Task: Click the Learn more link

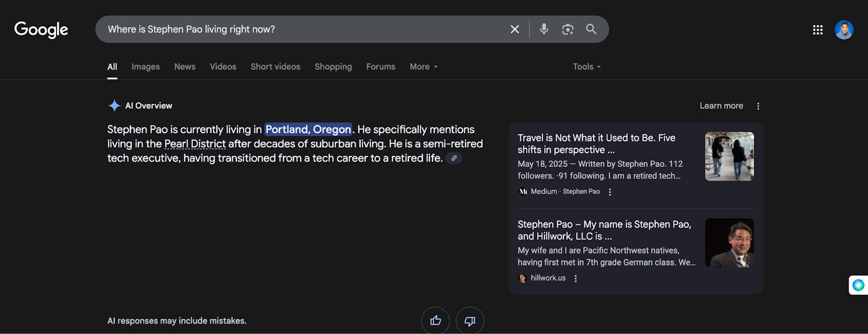Action: (721, 106)
